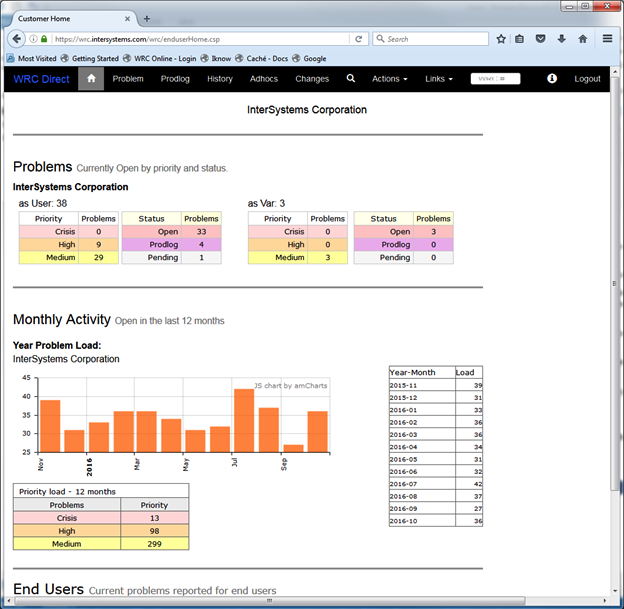Viewport: 624px width, 609px height.
Task: Click the July bar in load chart
Action: [x=244, y=420]
